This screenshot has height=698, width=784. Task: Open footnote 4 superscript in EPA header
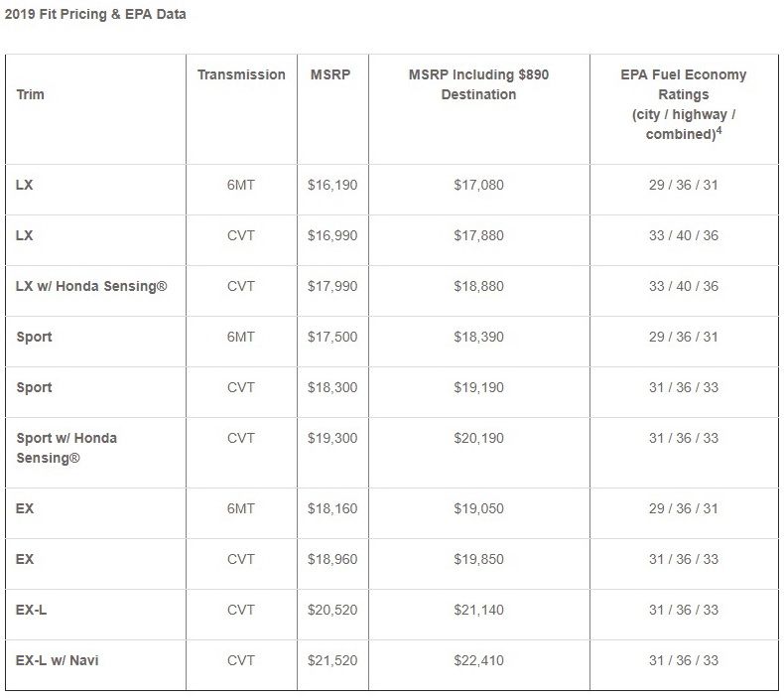[x=719, y=131]
